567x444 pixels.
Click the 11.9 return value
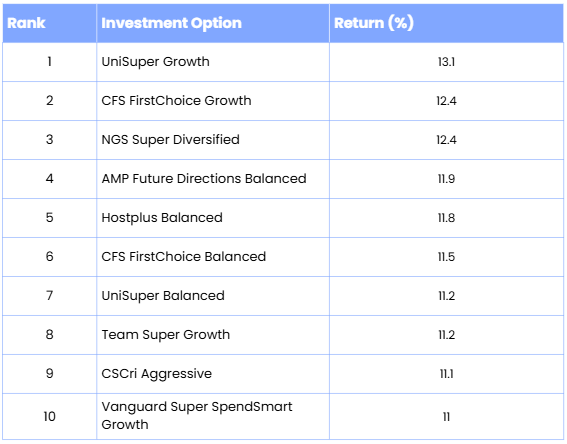pyautogui.click(x=446, y=179)
